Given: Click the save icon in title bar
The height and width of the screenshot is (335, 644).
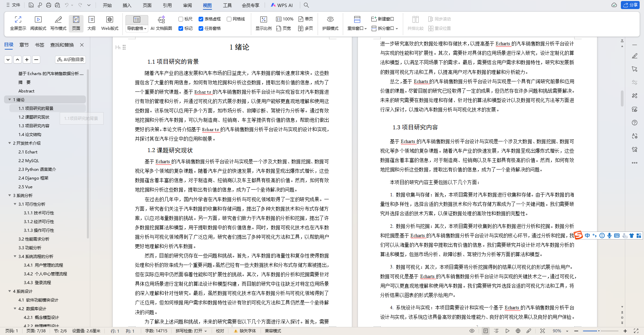Looking at the screenshot, I should pyautogui.click(x=31, y=5).
